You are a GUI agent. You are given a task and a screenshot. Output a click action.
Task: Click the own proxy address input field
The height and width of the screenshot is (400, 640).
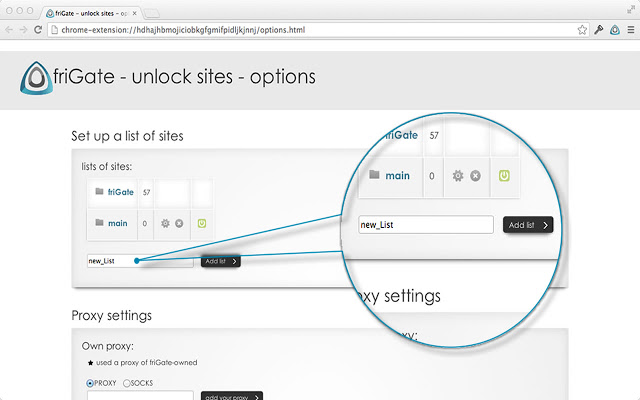click(140, 396)
